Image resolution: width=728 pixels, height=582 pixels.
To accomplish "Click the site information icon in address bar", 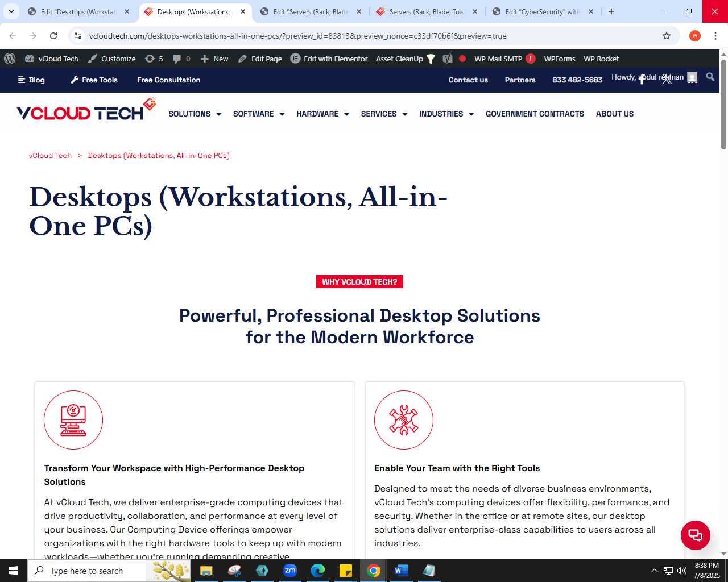I will tap(78, 36).
